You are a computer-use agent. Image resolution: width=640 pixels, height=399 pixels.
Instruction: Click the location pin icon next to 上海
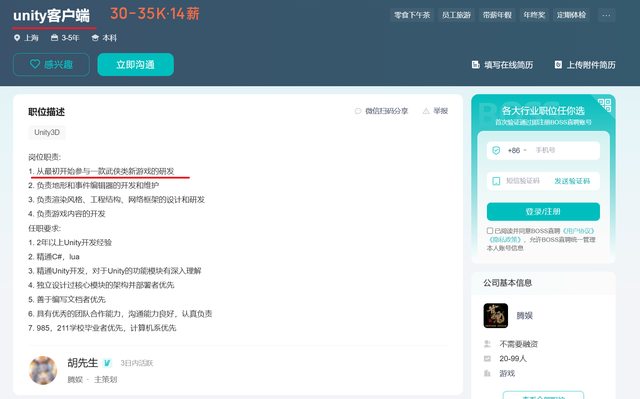coord(17,38)
